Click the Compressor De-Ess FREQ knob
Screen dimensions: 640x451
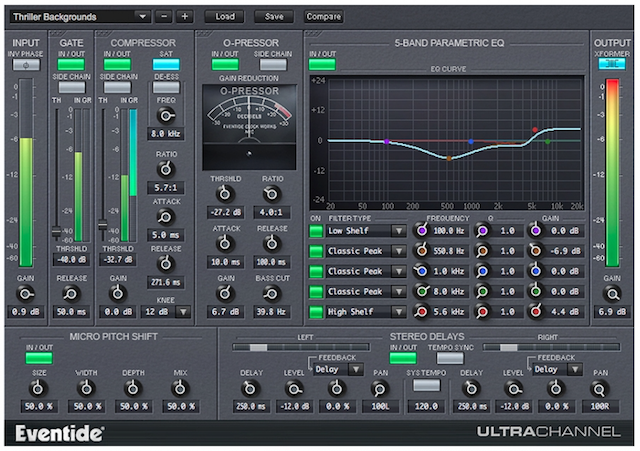click(x=165, y=116)
